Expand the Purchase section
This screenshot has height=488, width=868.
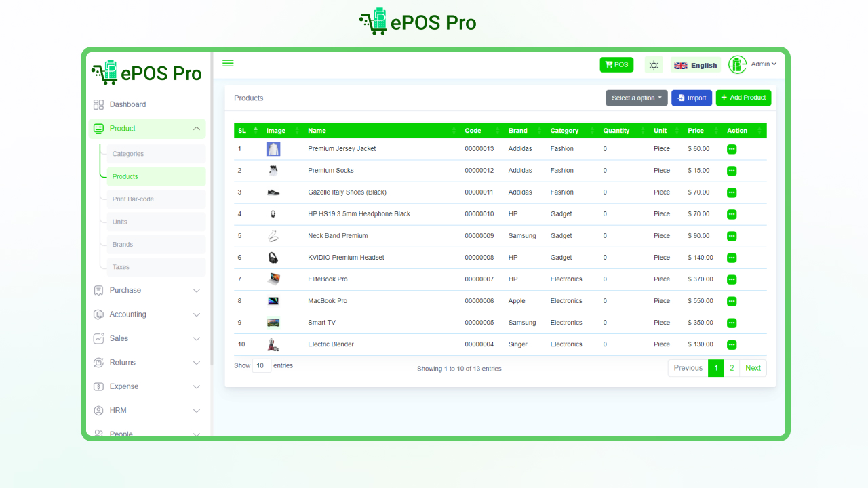125,290
